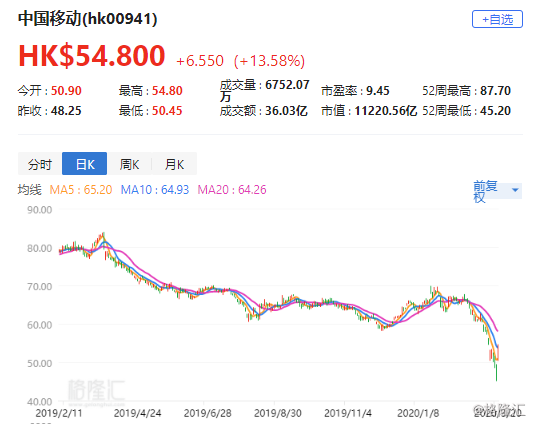Switch to the 分时 chart tab

(x=40, y=164)
